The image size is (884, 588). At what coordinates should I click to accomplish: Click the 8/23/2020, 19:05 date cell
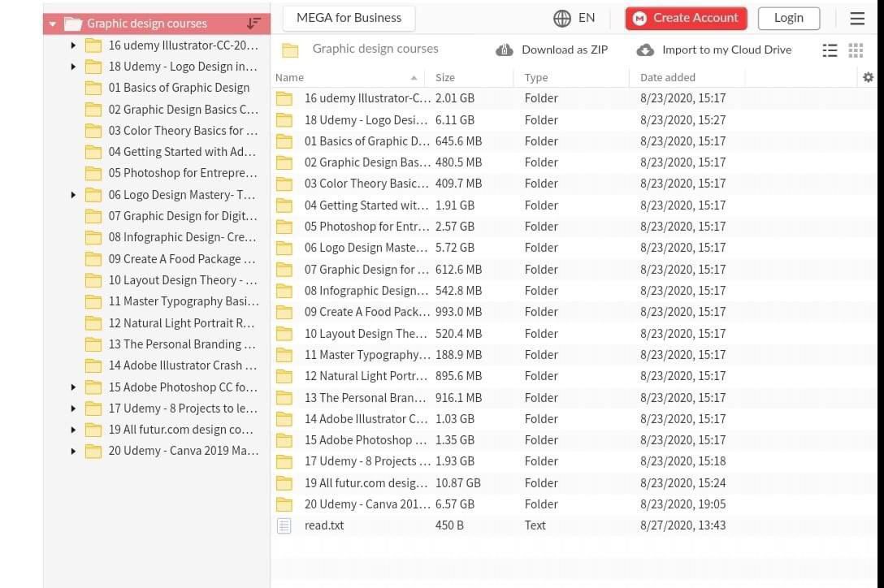[x=682, y=504]
